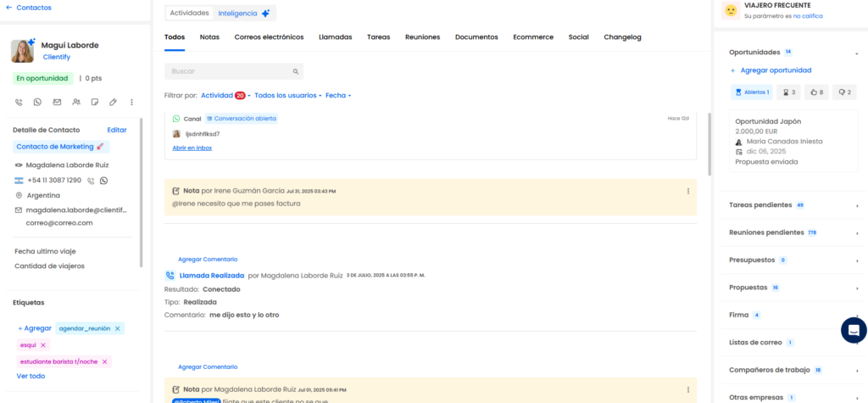868x403 pixels.
Task: Open the Clientify company link
Action: (x=57, y=57)
